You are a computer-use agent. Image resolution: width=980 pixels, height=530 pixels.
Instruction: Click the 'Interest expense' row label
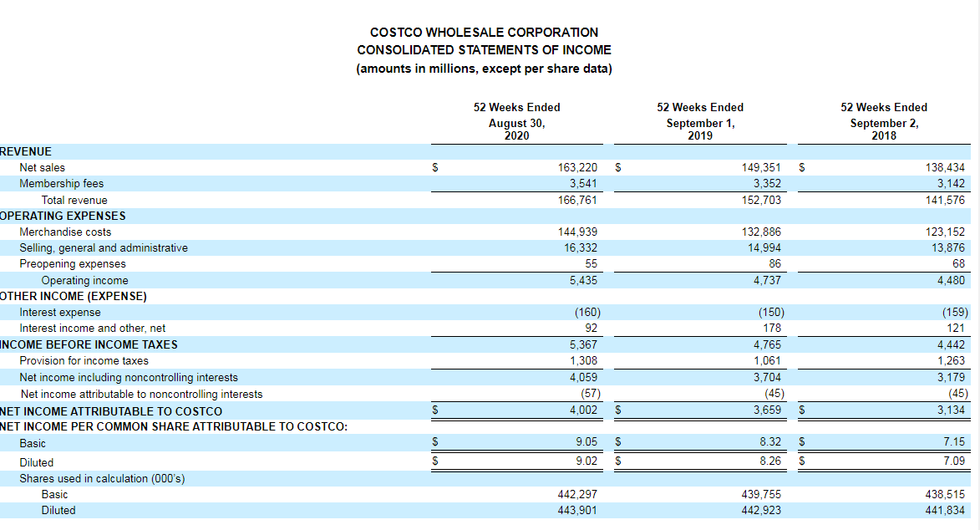(59, 313)
